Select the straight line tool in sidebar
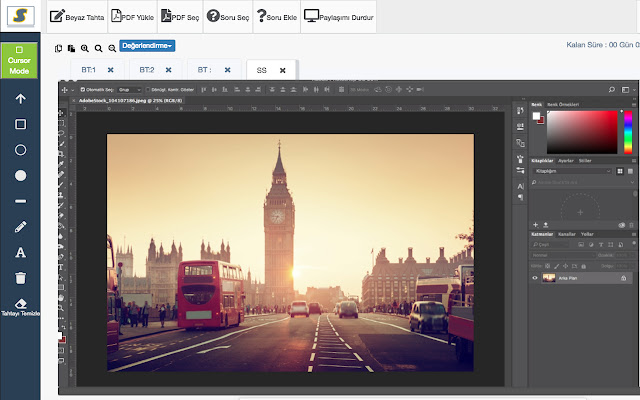This screenshot has width=640, height=400. pos(20,201)
